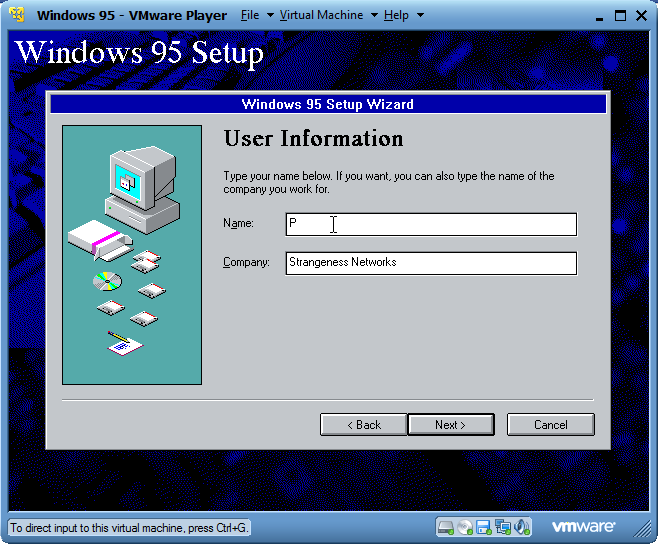Click the Windows 95 Setup Wizard title
This screenshot has height=544, width=658.
(x=328, y=104)
